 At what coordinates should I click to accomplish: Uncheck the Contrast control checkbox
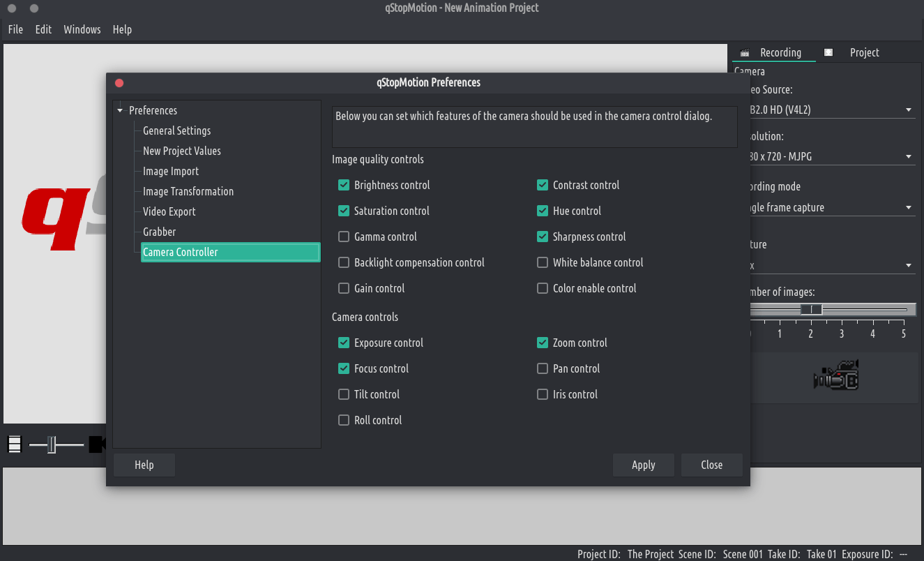pos(543,185)
